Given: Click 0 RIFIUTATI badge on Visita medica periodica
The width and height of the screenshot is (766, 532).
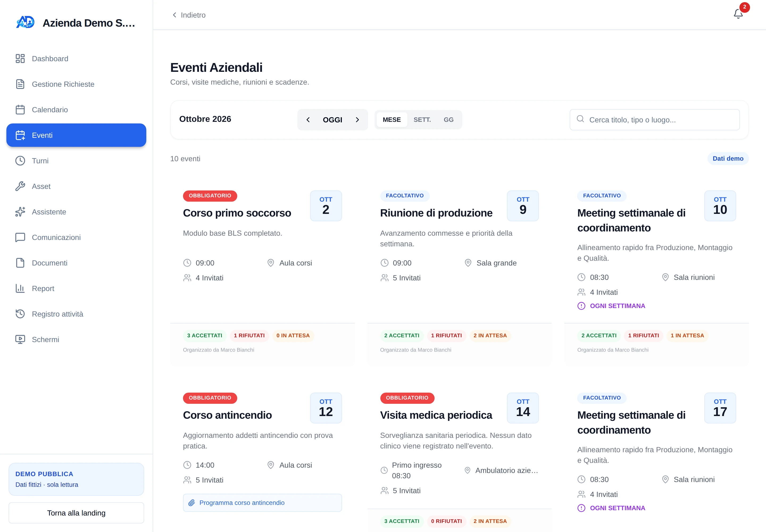Looking at the screenshot, I should tap(446, 521).
